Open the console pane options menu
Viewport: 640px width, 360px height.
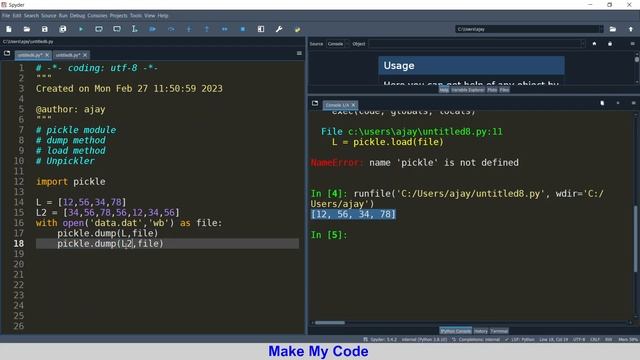tap(633, 103)
